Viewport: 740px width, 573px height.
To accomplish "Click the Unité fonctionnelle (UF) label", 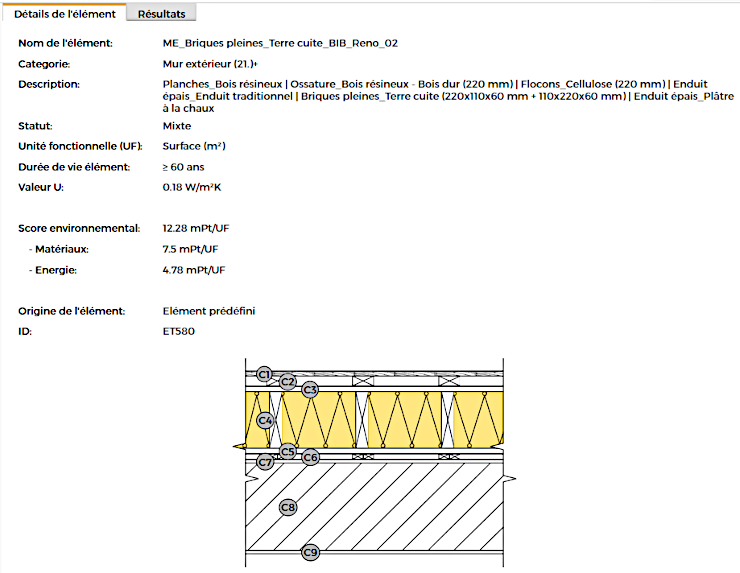I will 81,146.
